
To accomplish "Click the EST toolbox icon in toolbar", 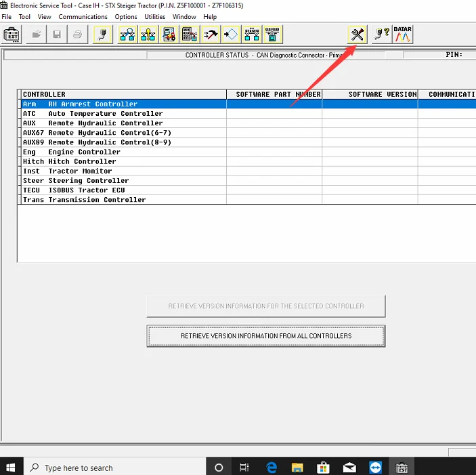I will click(x=12, y=35).
